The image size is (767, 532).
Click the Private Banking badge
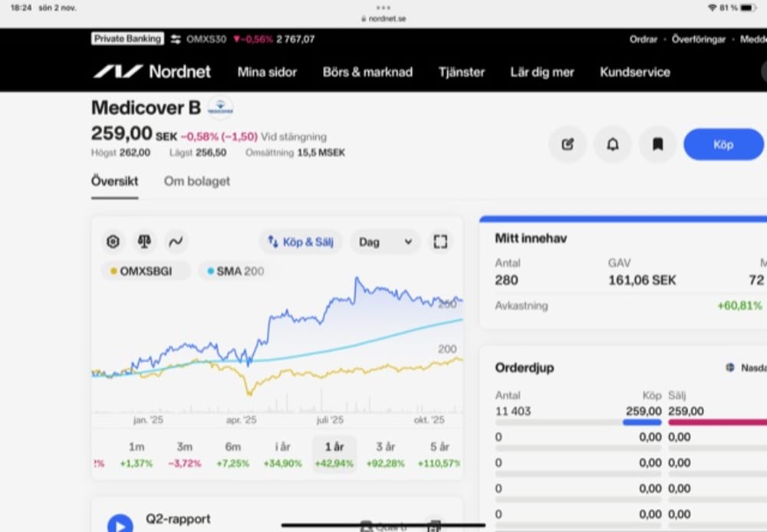coord(127,39)
